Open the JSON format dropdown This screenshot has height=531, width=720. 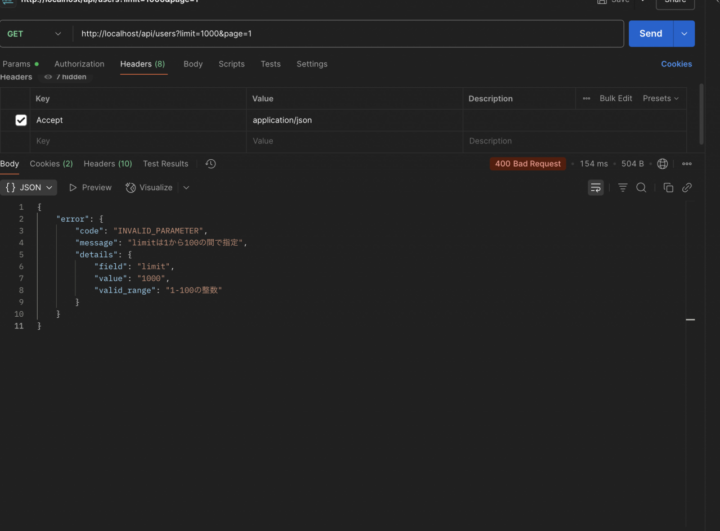28,187
